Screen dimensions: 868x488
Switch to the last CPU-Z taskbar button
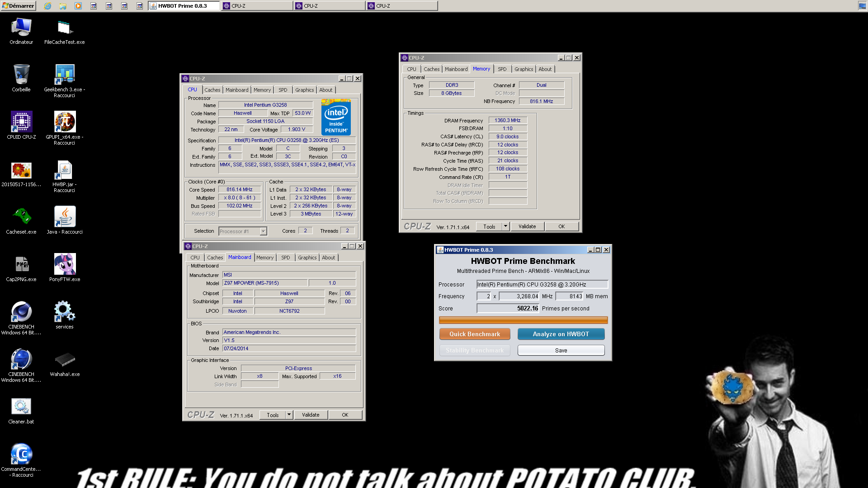coord(401,6)
